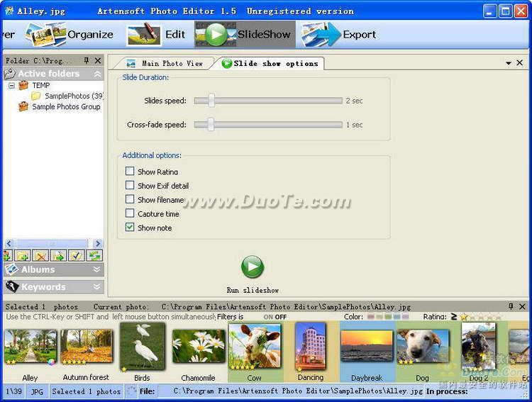Viewport: 532px width, 402px height.
Task: Select the green color filter swatch
Action: [x=388, y=317]
